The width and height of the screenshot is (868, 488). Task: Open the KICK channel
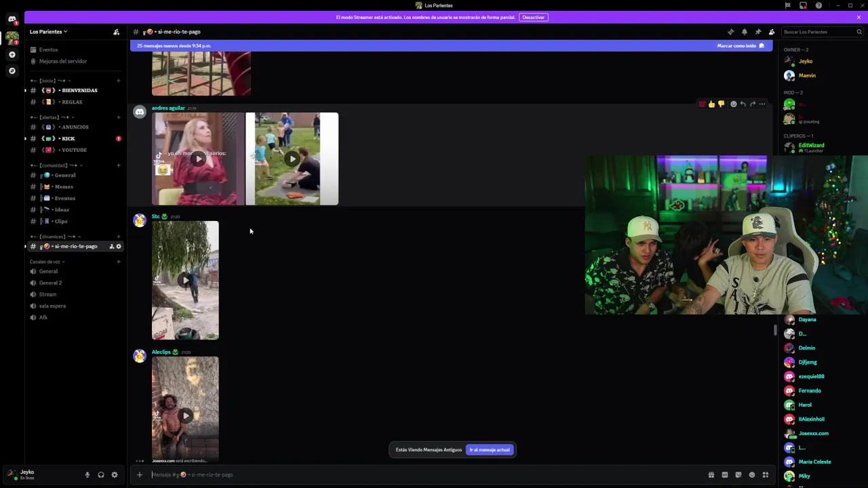pos(75,138)
